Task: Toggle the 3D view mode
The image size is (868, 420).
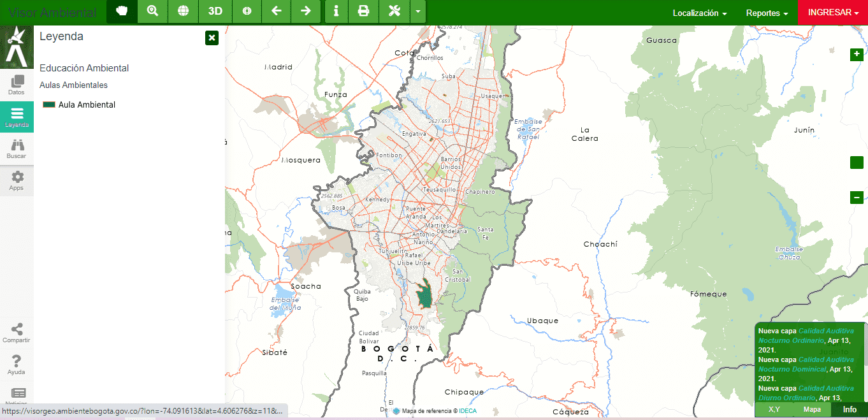Action: pos(215,11)
